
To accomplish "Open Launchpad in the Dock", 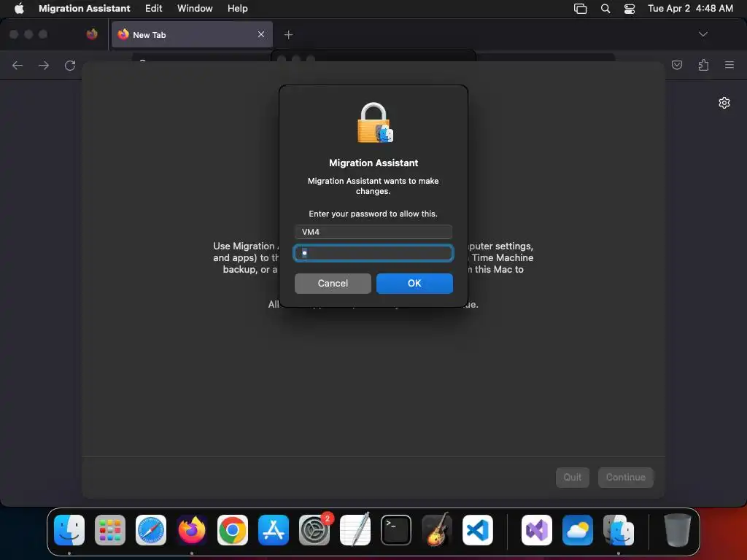I will [x=110, y=530].
